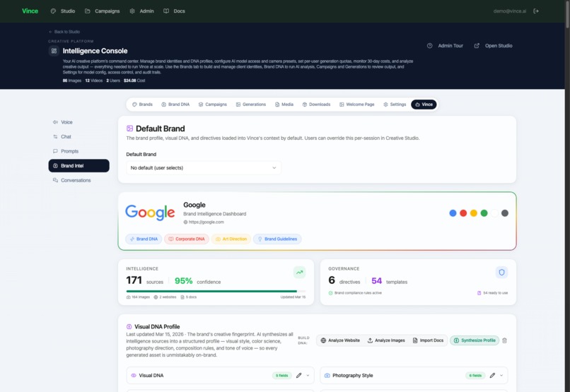
Task: Open the Welcome Page tab
Action: click(x=356, y=105)
